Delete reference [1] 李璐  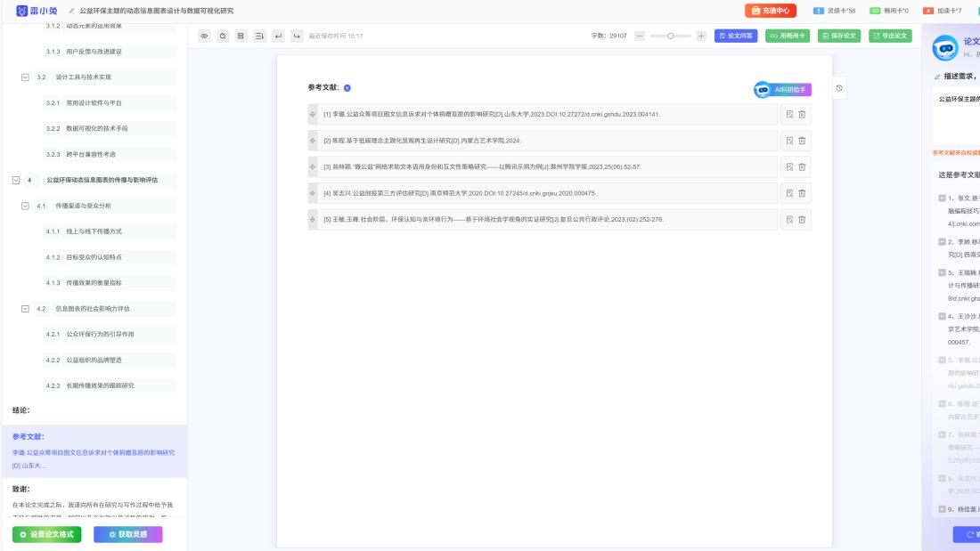(x=802, y=114)
